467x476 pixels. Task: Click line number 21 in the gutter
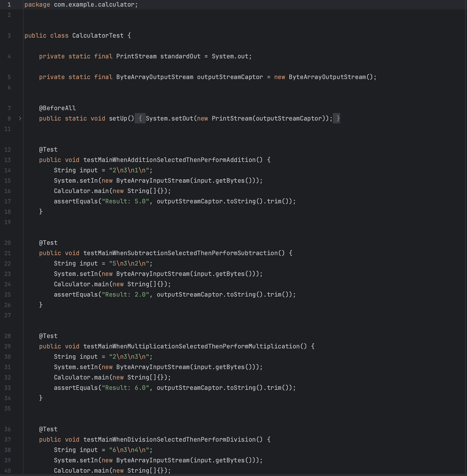pyautogui.click(x=7, y=253)
